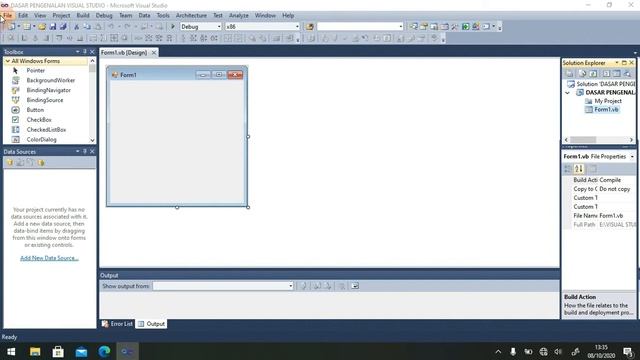
Task: Click View Class Diagram icon in Solution Explorer
Action: 627,73
